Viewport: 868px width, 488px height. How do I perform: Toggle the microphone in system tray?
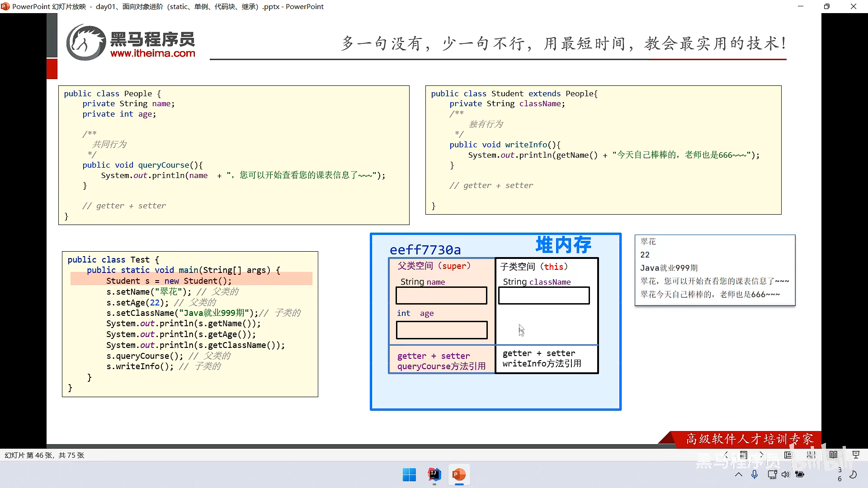[x=754, y=474]
